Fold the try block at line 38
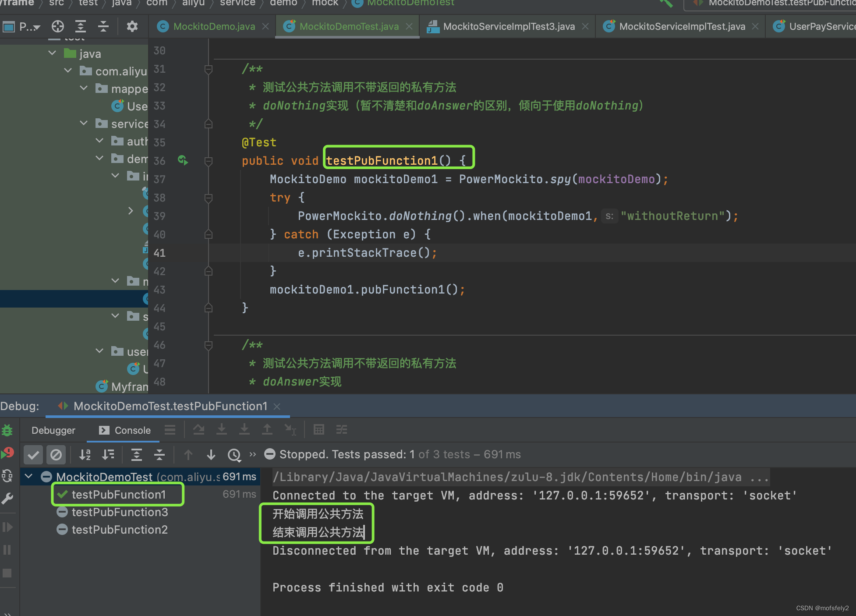Viewport: 856px width, 616px height. point(209,198)
